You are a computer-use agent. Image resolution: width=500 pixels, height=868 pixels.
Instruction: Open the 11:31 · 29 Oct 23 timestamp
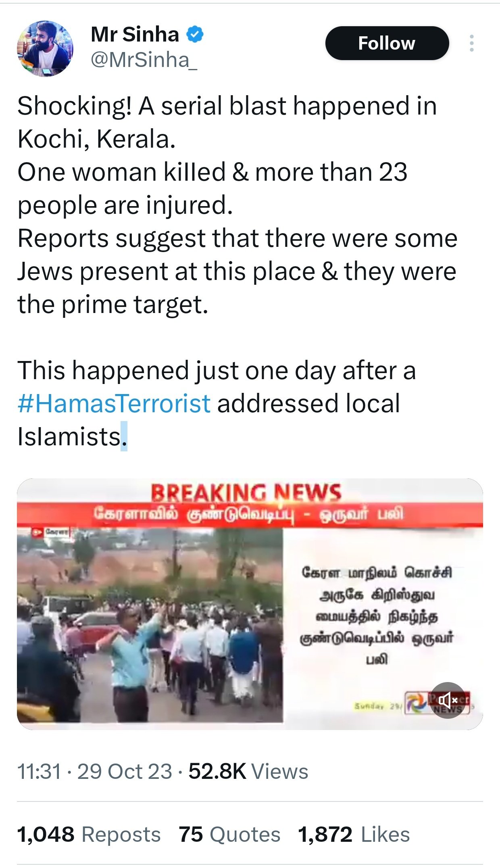point(94,772)
